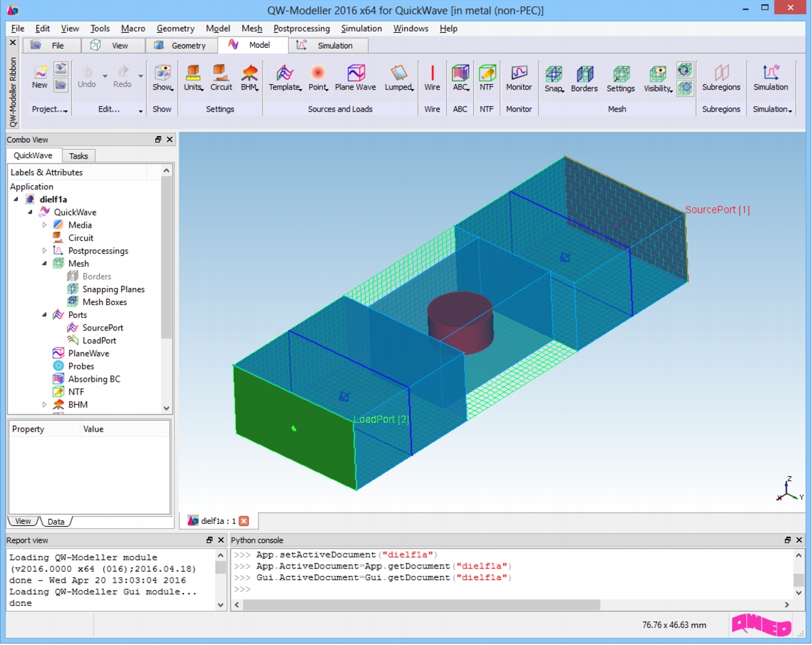Open the Macro menu
812x645 pixels.
click(133, 29)
